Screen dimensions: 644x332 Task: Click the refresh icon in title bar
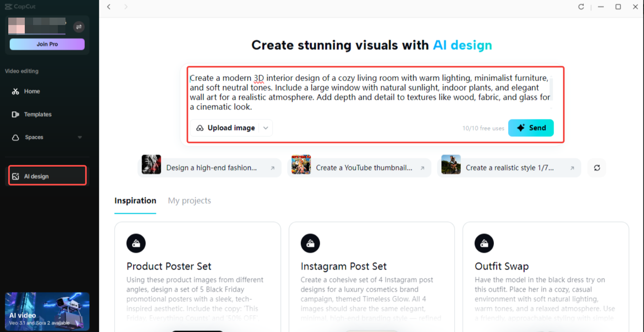[581, 7]
